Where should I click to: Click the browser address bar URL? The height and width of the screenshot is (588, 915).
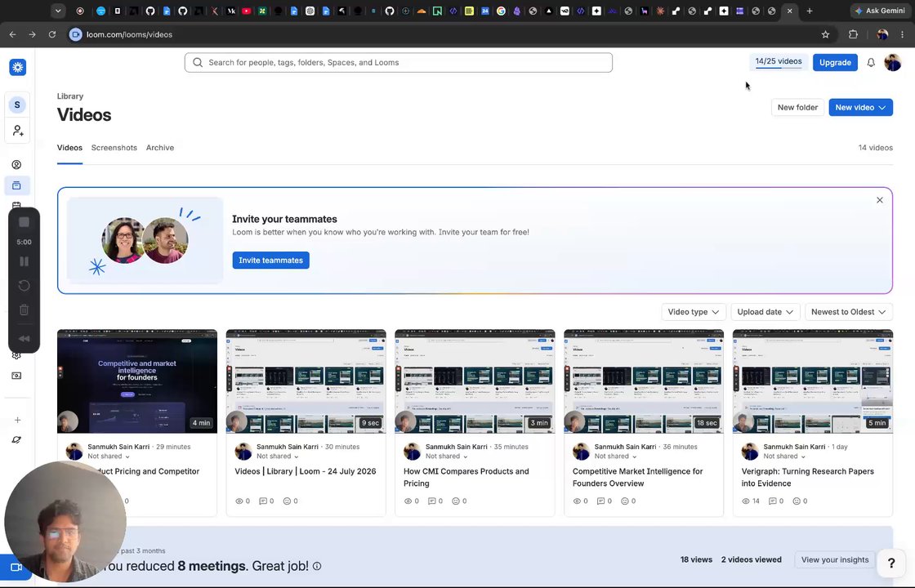(130, 34)
